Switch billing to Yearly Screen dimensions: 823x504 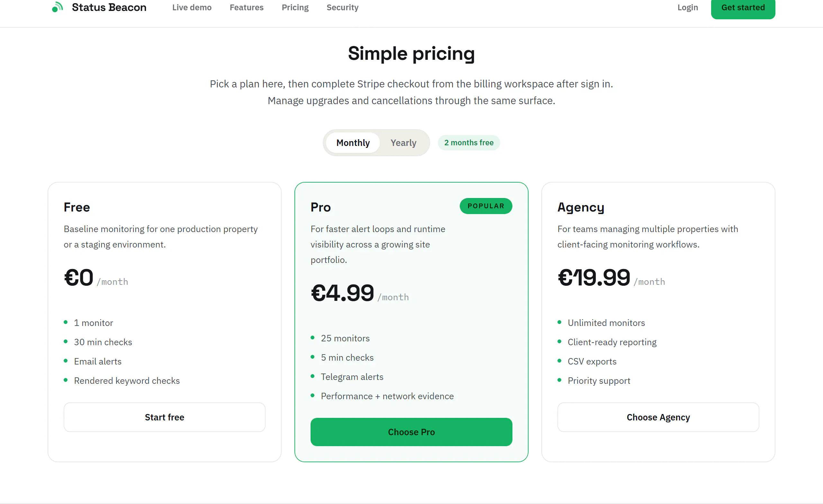(403, 143)
